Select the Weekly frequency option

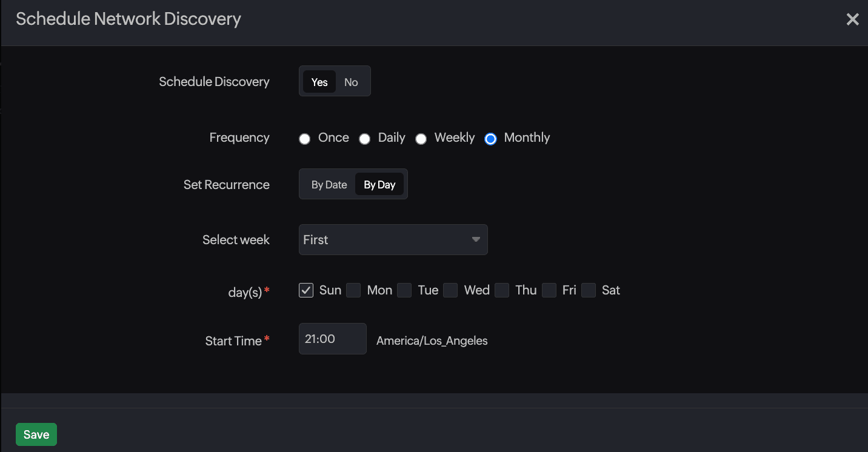pos(421,139)
